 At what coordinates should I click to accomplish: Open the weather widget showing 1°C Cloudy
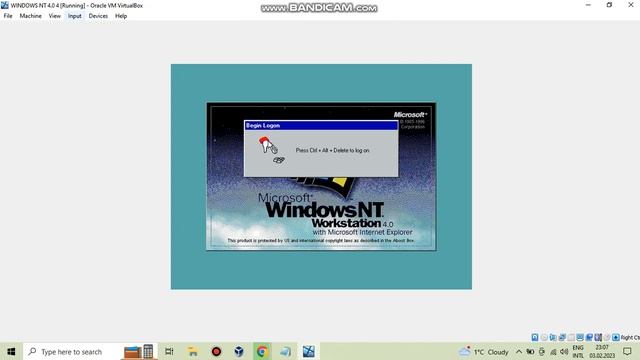(x=483, y=351)
